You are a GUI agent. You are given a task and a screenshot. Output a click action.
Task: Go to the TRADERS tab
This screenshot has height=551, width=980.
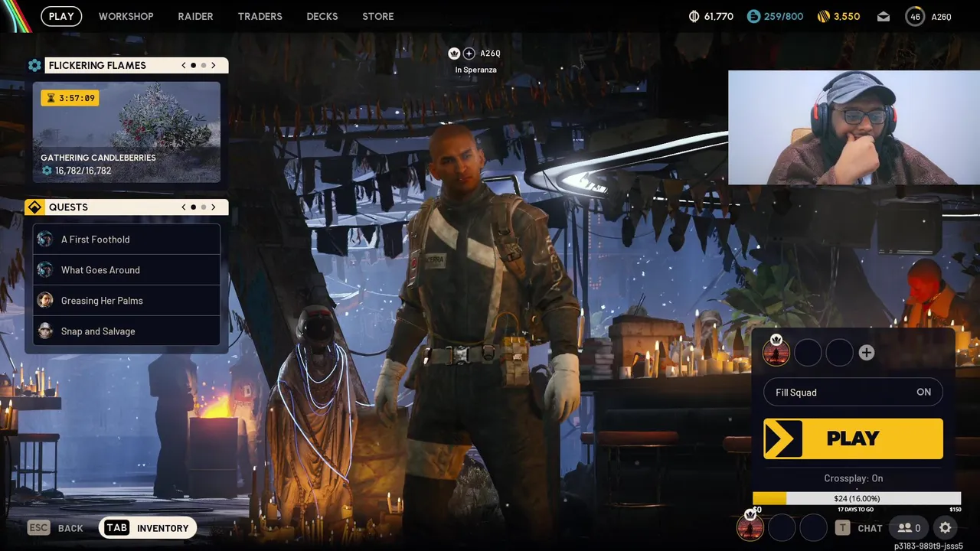(260, 16)
